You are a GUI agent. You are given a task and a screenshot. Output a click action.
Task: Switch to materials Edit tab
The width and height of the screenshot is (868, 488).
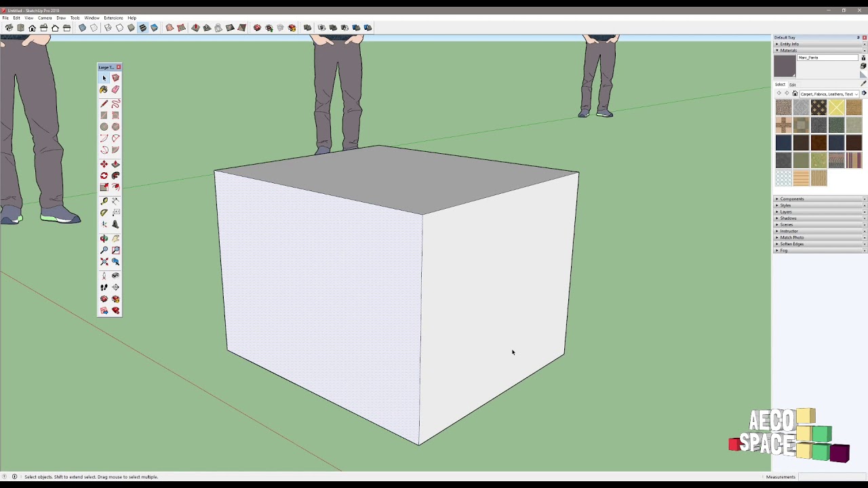(x=792, y=85)
